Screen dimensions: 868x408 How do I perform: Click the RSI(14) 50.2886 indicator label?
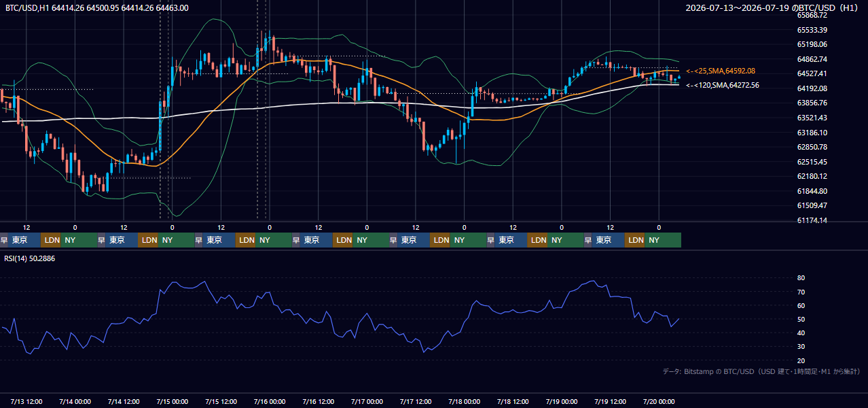(x=30, y=258)
